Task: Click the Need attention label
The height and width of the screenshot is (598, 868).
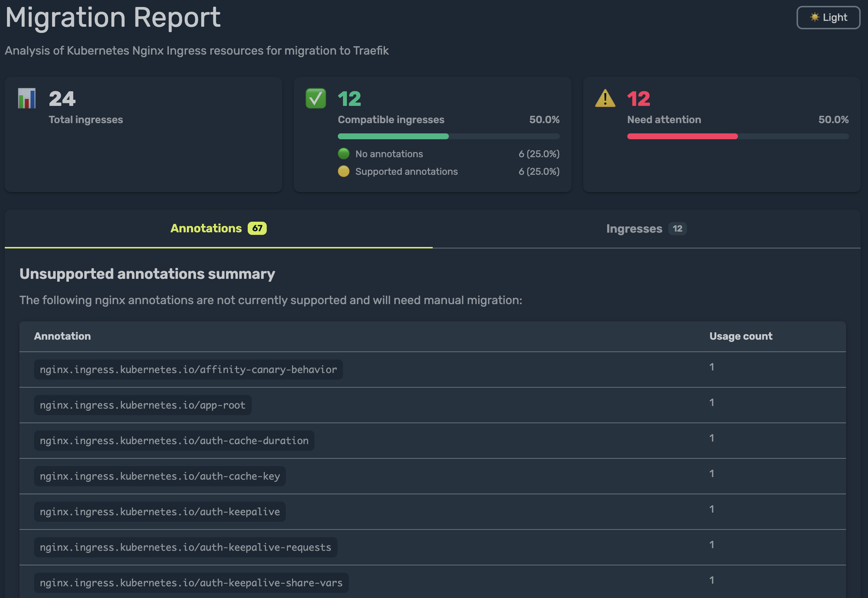Action: tap(664, 119)
